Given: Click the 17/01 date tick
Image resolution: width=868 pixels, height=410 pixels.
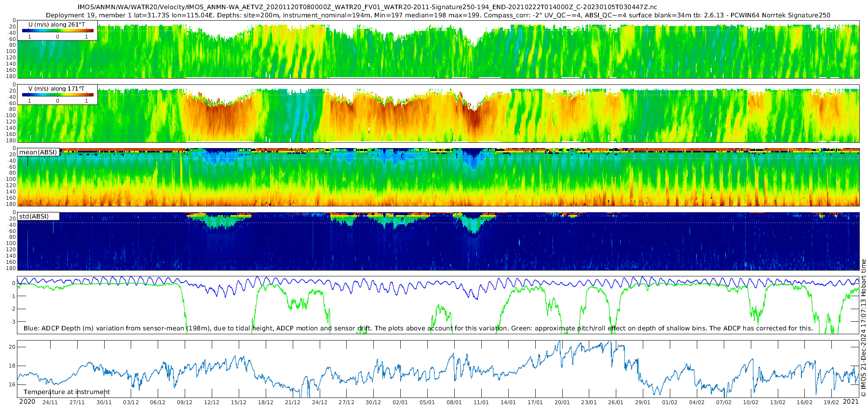Looking at the screenshot, I should (x=535, y=402).
